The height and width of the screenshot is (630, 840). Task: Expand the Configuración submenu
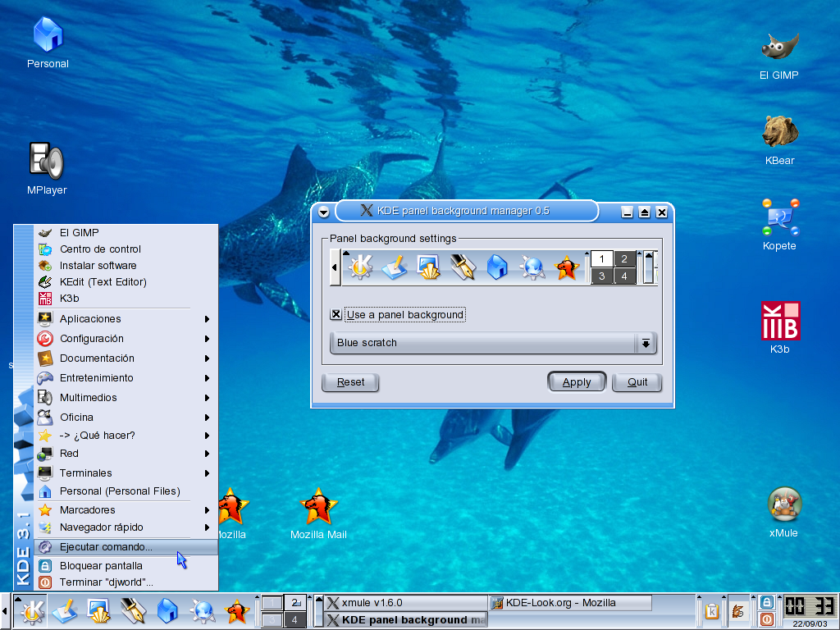tap(126, 339)
